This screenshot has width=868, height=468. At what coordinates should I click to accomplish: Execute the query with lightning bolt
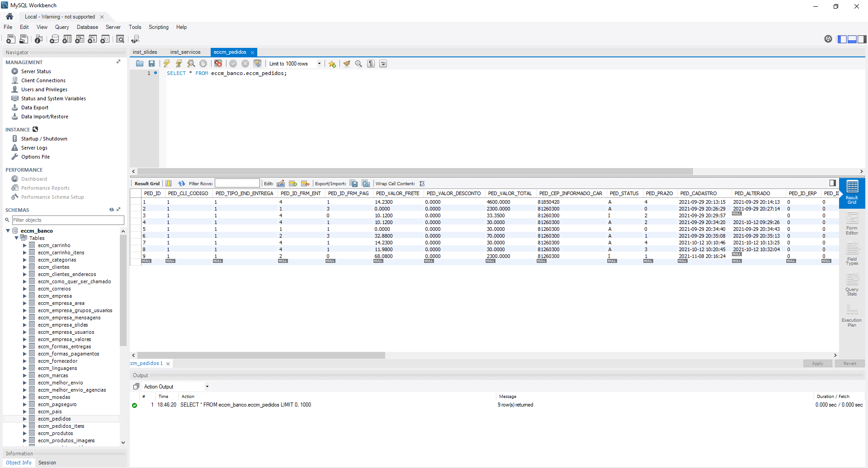167,64
